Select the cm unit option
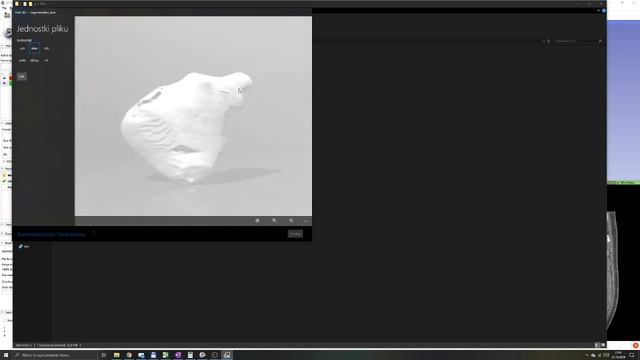This screenshot has height=360, width=640. click(47, 49)
